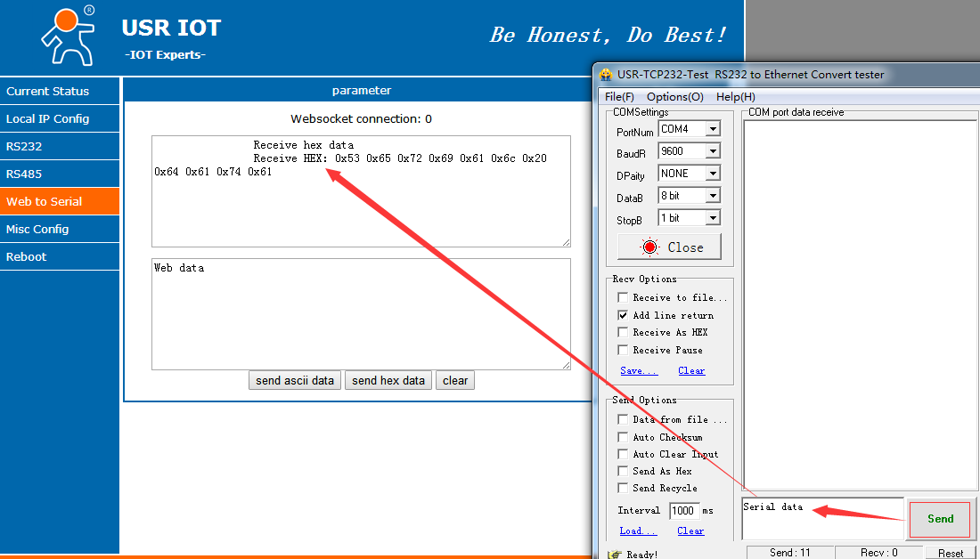Click the web page clear button
Viewport: 980px width, 559px height.
click(x=455, y=380)
